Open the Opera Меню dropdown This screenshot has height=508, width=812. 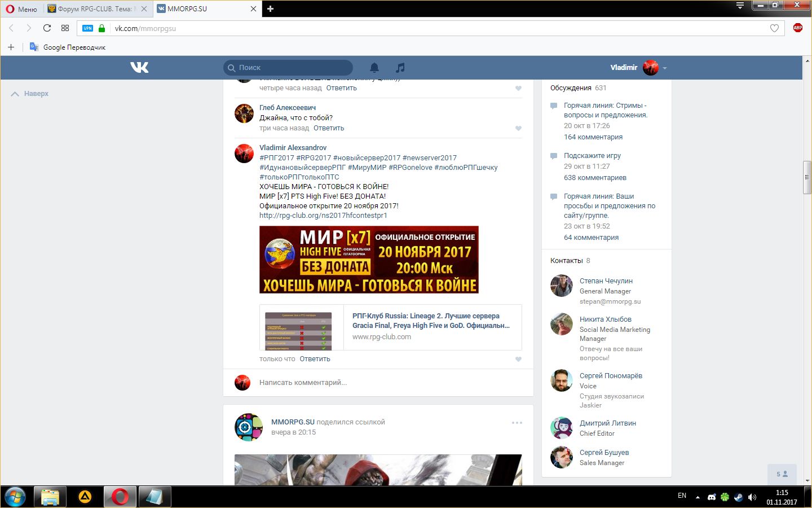coord(21,9)
